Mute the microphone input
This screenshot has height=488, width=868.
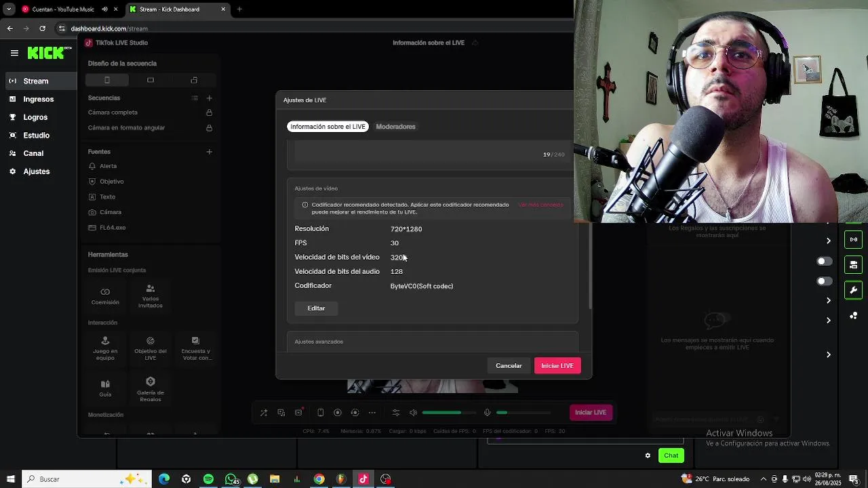[487, 413]
